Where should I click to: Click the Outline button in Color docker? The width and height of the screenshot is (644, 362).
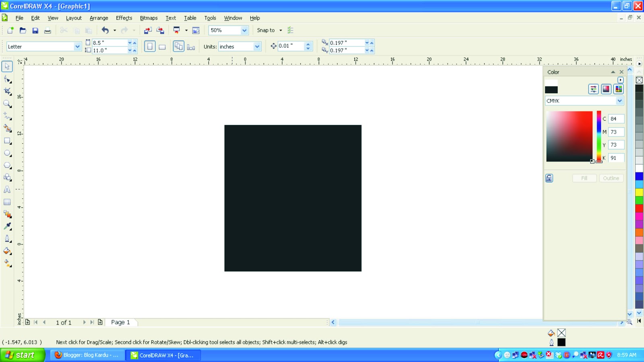click(x=611, y=178)
